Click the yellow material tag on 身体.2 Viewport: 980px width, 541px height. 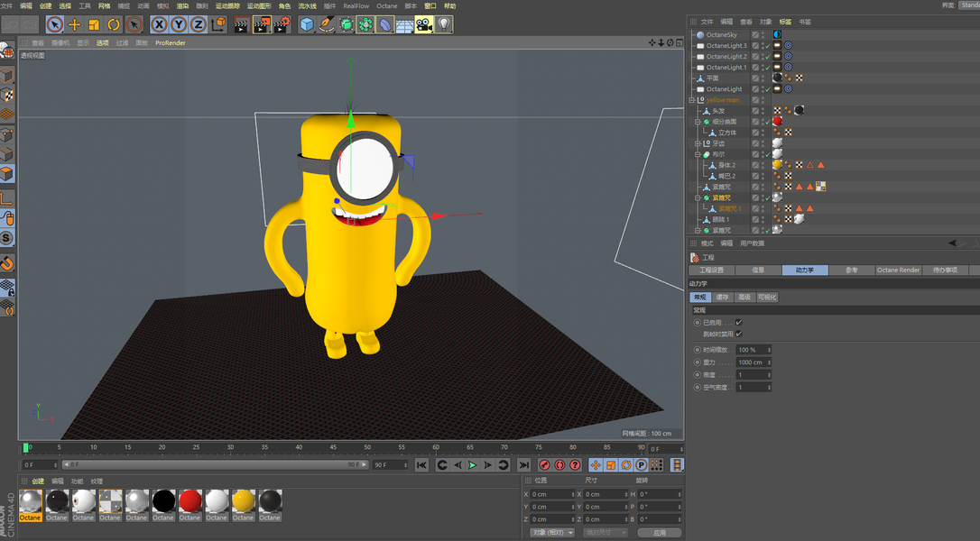tap(777, 165)
